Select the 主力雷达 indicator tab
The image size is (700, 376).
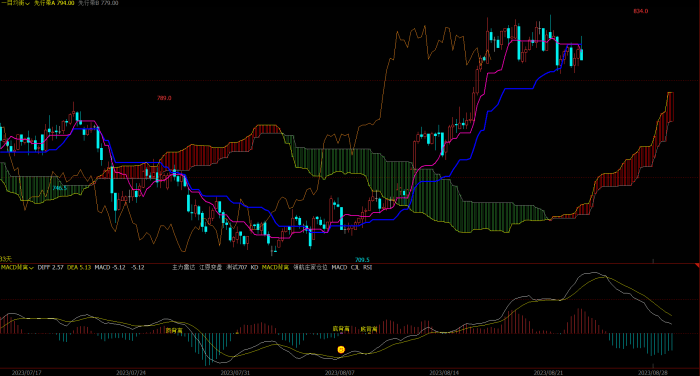pos(183,267)
